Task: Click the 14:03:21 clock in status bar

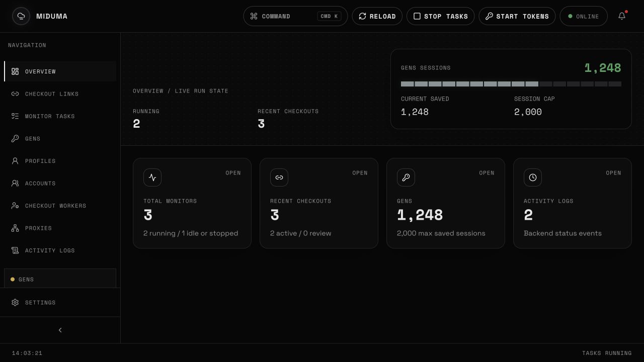Action: pyautogui.click(x=27, y=353)
